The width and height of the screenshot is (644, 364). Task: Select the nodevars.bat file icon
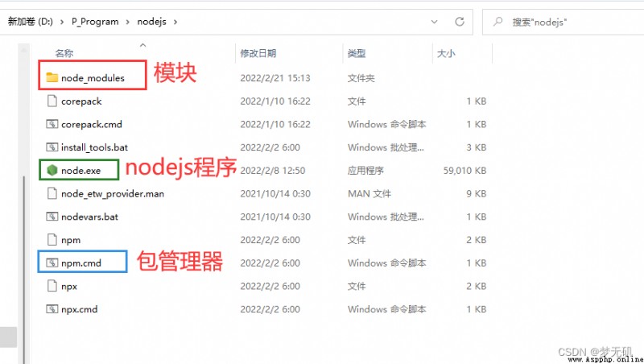52,217
